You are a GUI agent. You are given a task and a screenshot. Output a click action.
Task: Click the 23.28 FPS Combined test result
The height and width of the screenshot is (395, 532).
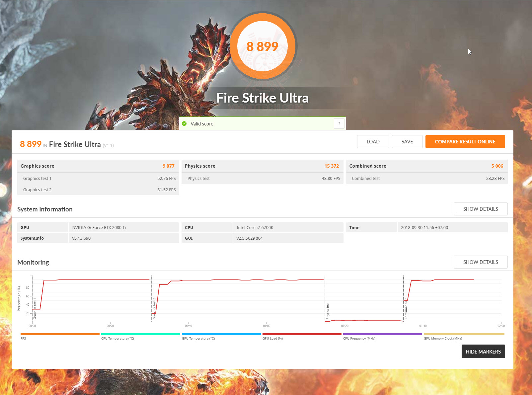tap(495, 178)
